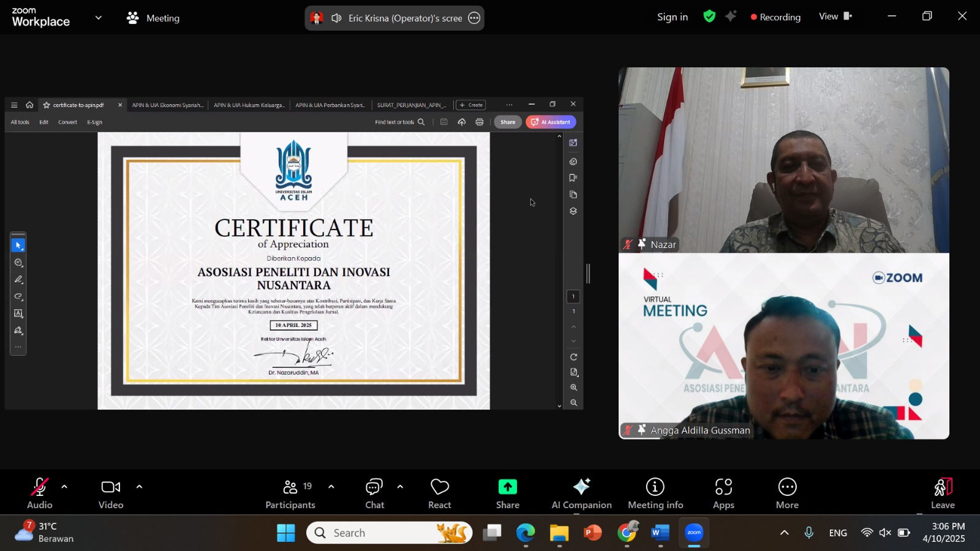Click PDF vertical scrollbar down arrow
Image resolution: width=980 pixels, height=551 pixels.
coord(559,406)
